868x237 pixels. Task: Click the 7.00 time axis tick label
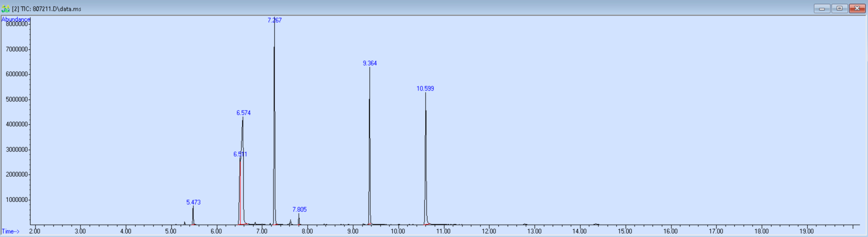point(262,231)
